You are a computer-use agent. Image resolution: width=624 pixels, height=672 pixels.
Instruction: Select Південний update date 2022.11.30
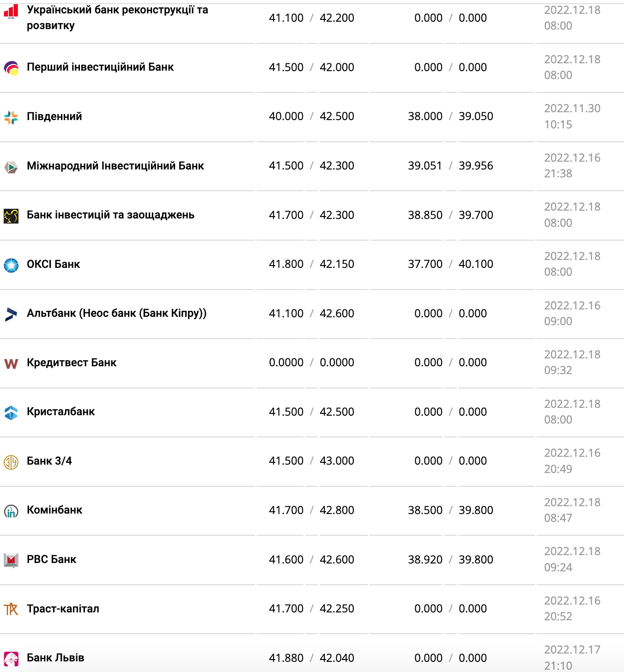click(x=572, y=109)
